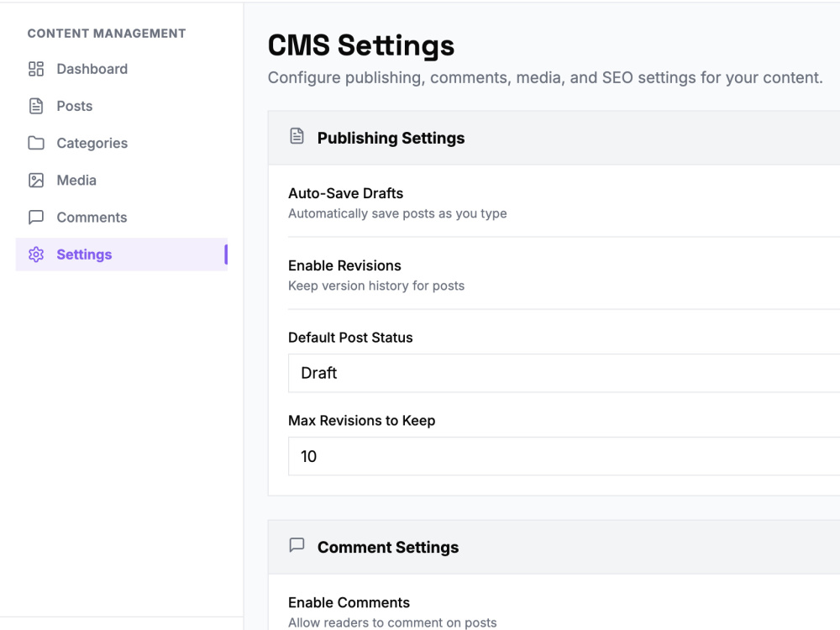Viewport: 840px width, 630px height.
Task: Click the Default Post Status label
Action: click(x=350, y=338)
